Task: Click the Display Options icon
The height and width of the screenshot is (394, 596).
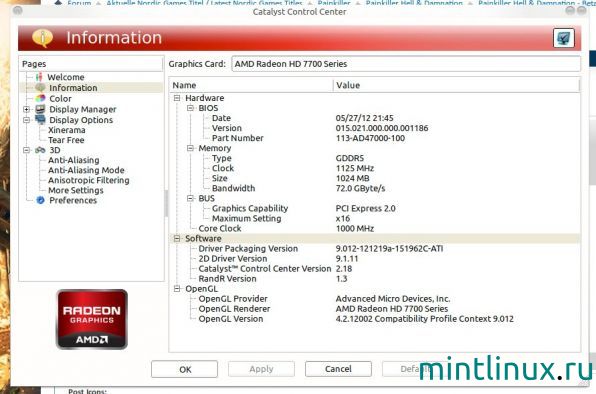Action: pos(40,120)
